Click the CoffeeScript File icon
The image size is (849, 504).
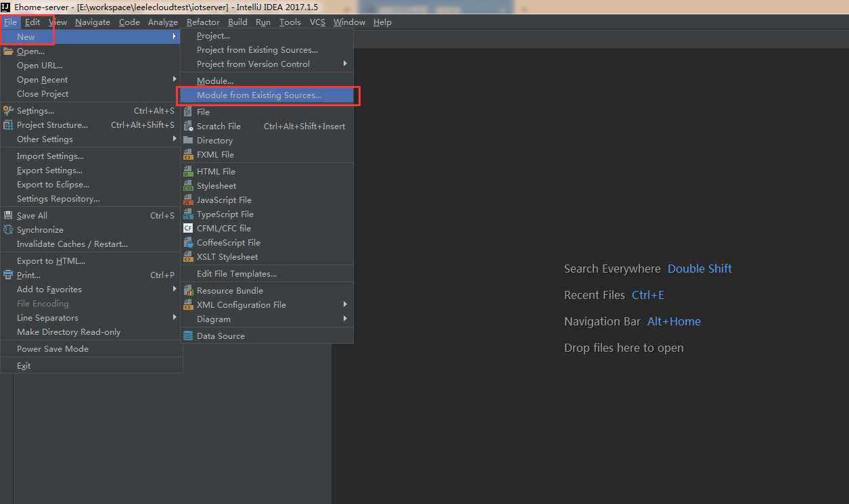point(188,242)
